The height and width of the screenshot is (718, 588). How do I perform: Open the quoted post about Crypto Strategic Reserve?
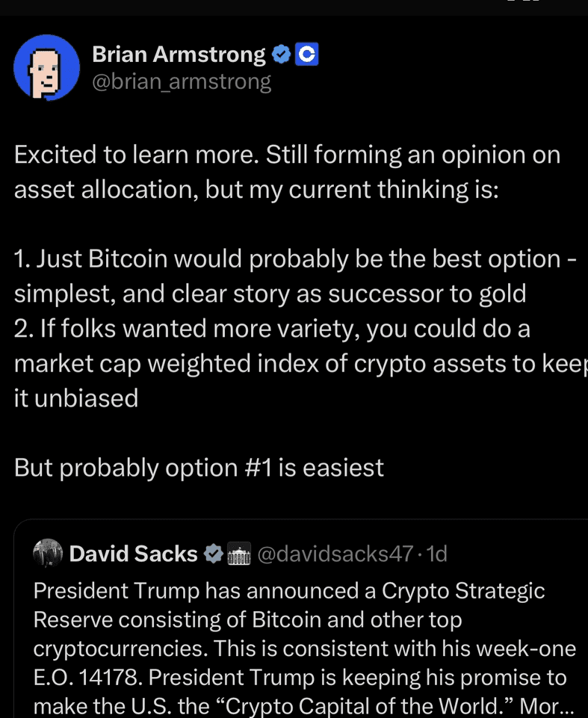tap(299, 620)
